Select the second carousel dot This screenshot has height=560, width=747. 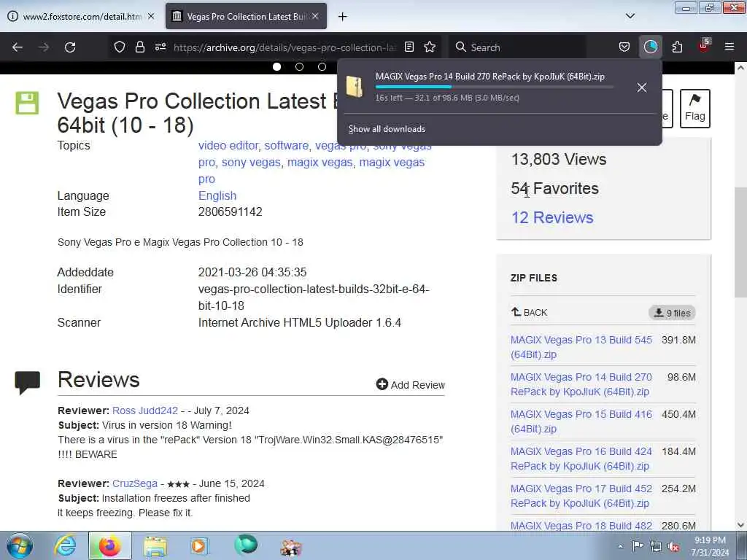(x=299, y=66)
